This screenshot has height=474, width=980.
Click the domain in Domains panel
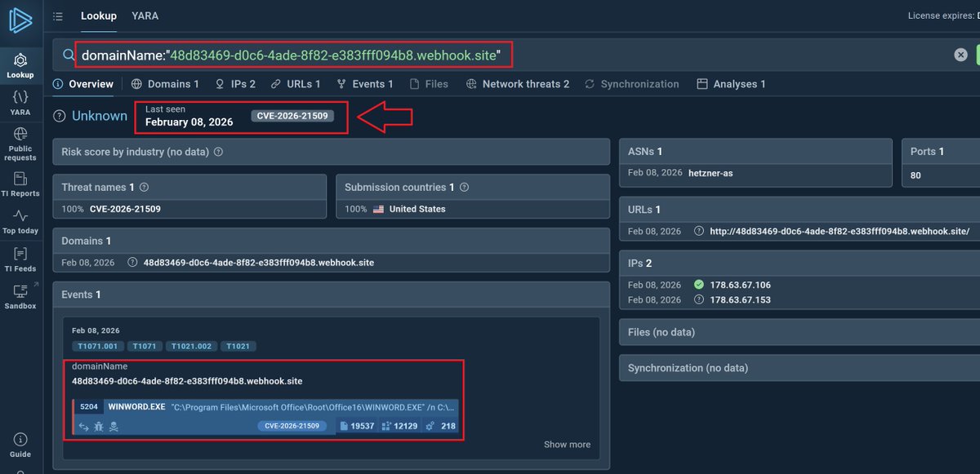coord(259,263)
